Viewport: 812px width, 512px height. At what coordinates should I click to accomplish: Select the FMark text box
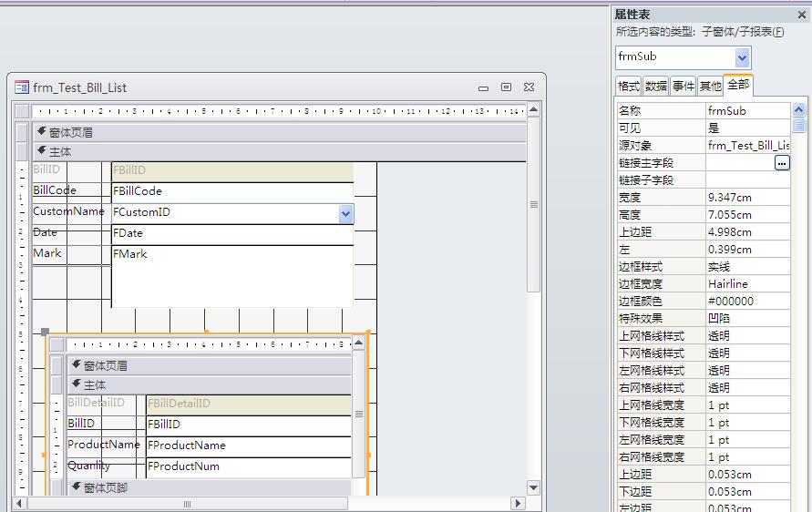click(232, 277)
